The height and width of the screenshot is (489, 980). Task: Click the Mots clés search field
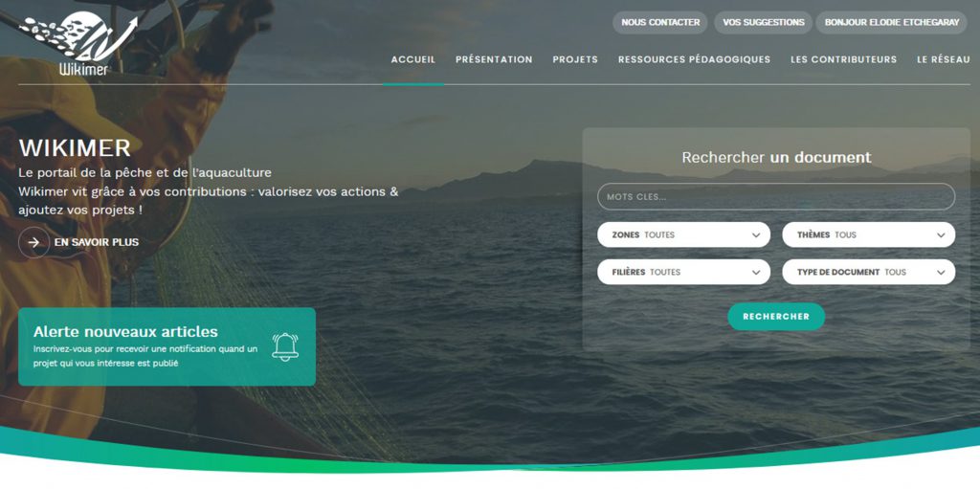click(775, 196)
